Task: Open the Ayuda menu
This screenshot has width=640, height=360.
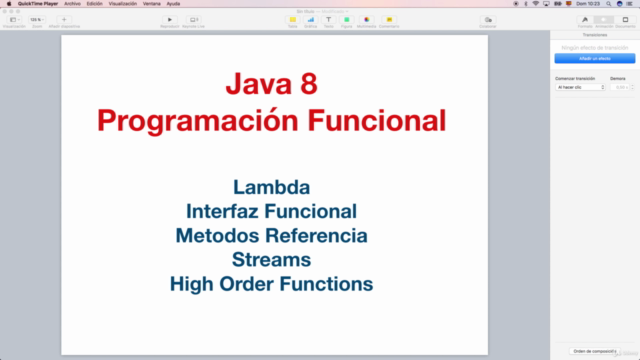Action: 173,4
